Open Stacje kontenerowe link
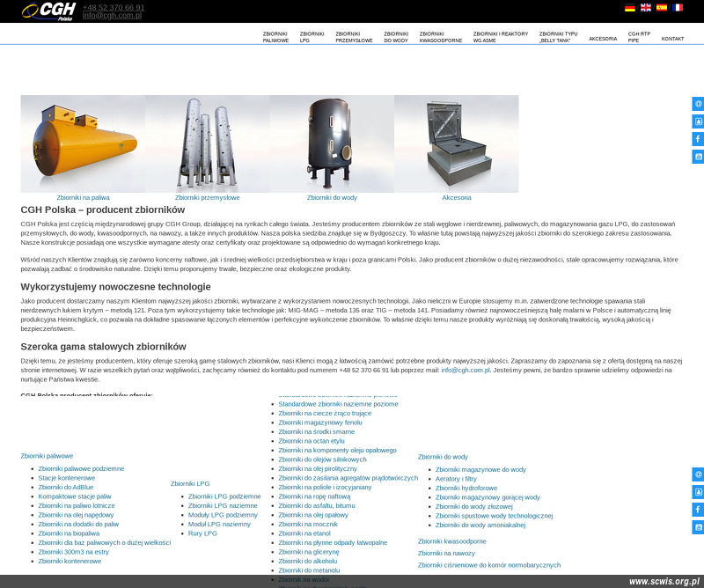Screen dimensions: 704x588 coord(67,478)
